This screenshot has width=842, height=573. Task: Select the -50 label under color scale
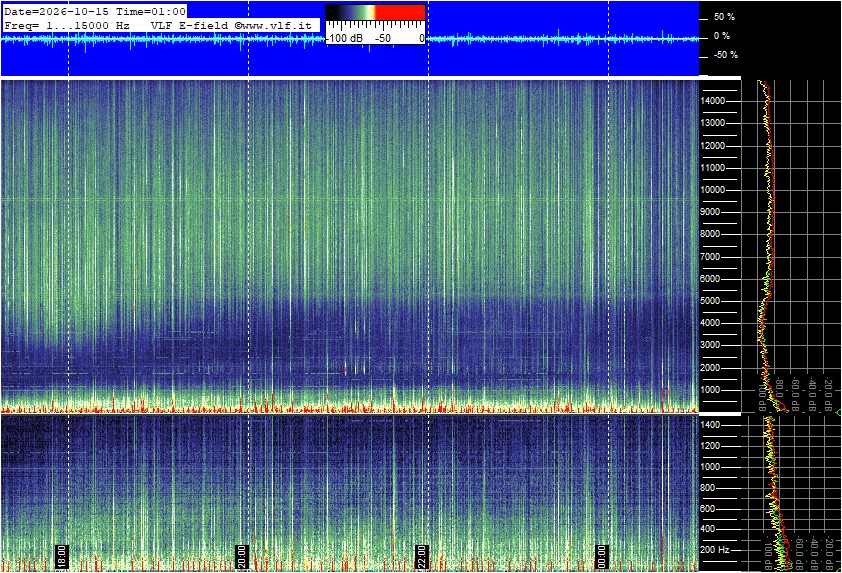(x=382, y=38)
